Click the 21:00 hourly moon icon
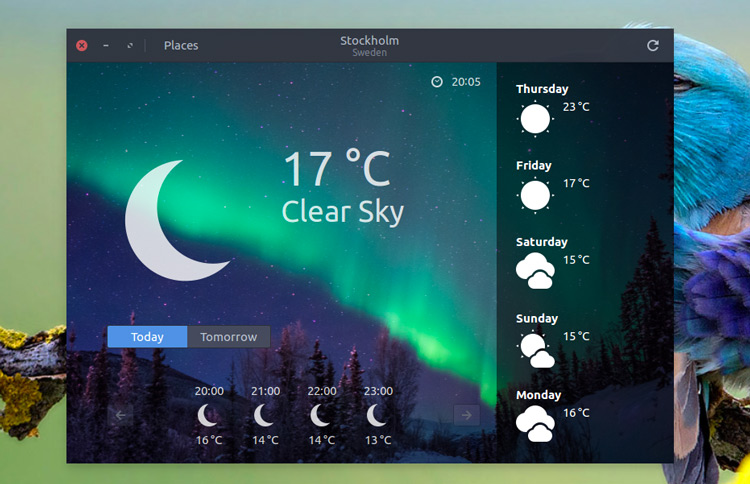The height and width of the screenshot is (484, 750). point(265,415)
